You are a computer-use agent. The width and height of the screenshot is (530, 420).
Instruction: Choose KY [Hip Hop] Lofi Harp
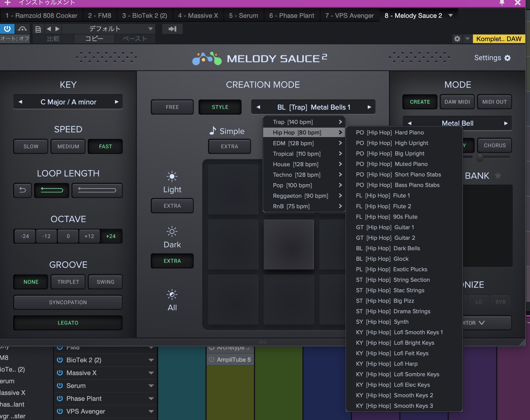404,364
